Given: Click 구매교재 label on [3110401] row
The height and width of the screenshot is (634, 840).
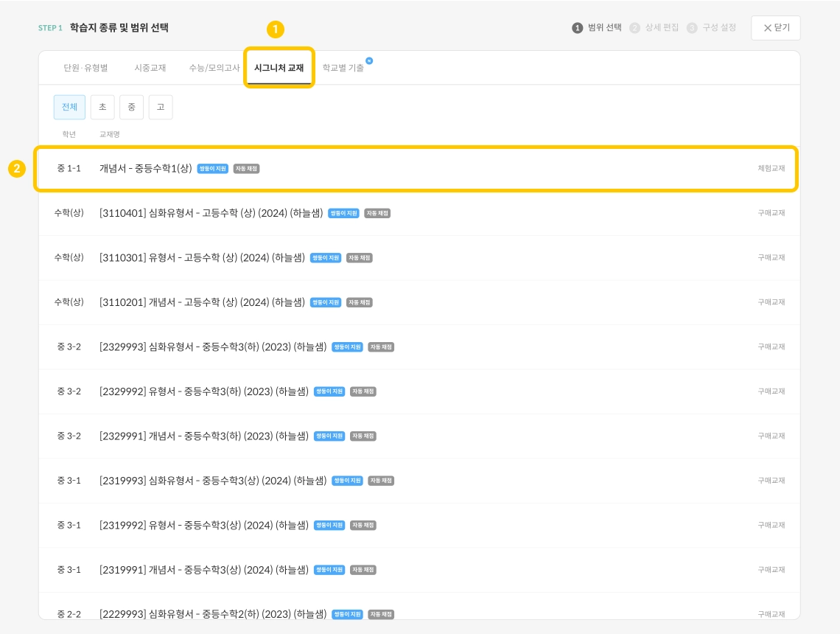Looking at the screenshot, I should click(771, 213).
